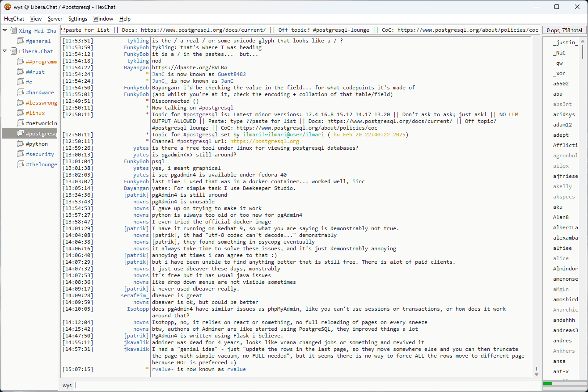Screen dimensions: 588x392
Task: Click the #security channel icon
Action: (x=20, y=154)
